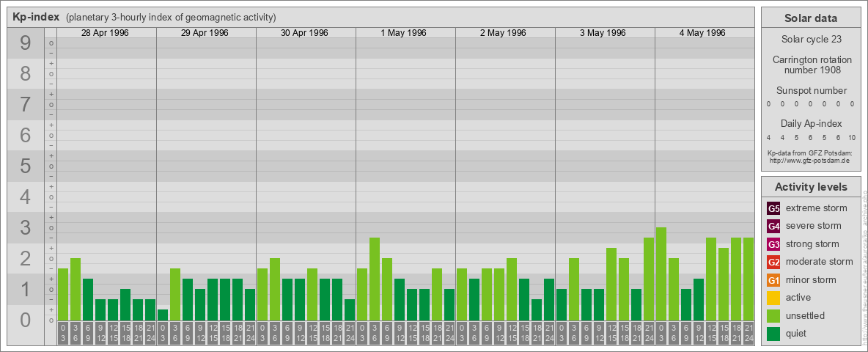Click the 'quiet' legend label
The width and height of the screenshot is (868, 352).
[x=798, y=333]
